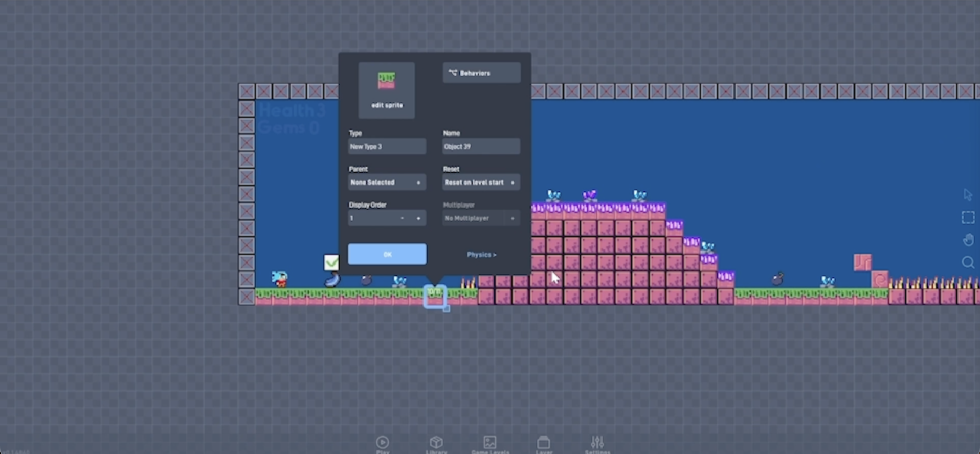This screenshot has height=454, width=980.
Task: Select the arrow pointer tool
Action: pos(967,195)
